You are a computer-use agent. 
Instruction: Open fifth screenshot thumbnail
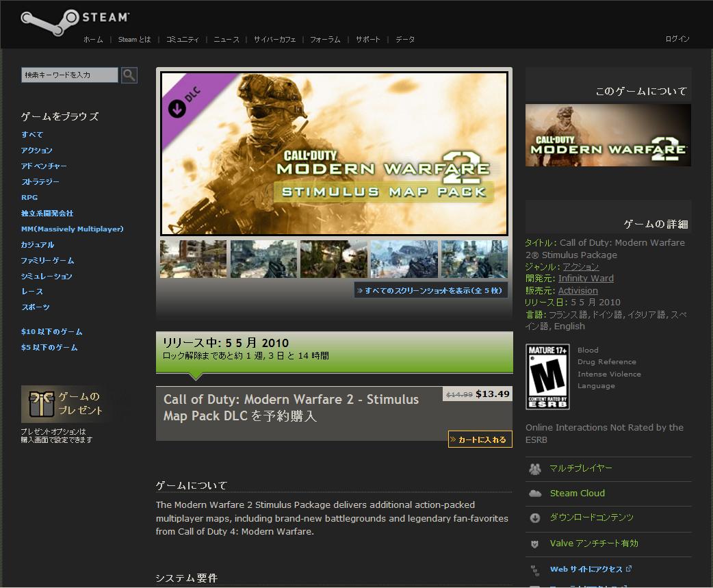click(475, 259)
